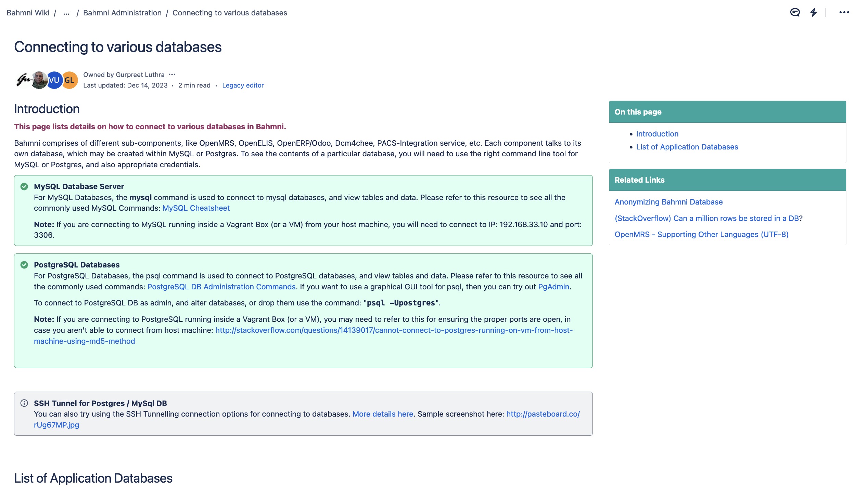Open the PgAdmin link

[553, 287]
